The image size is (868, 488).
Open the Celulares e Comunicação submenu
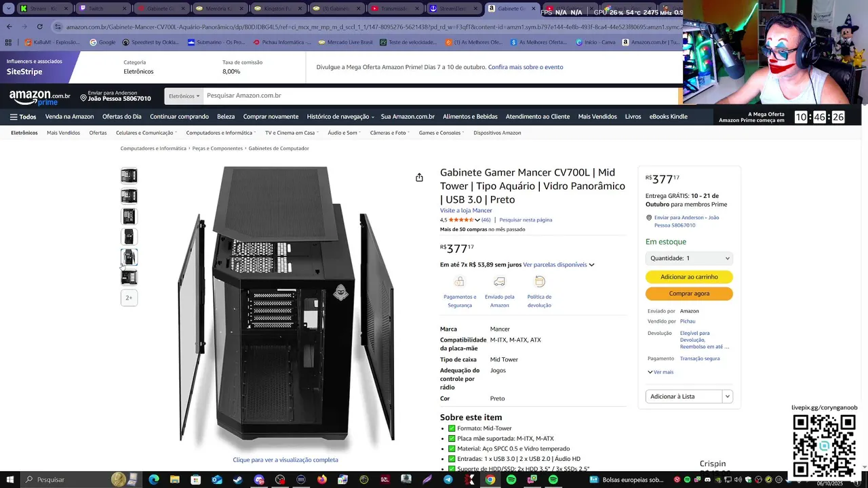[x=146, y=133]
